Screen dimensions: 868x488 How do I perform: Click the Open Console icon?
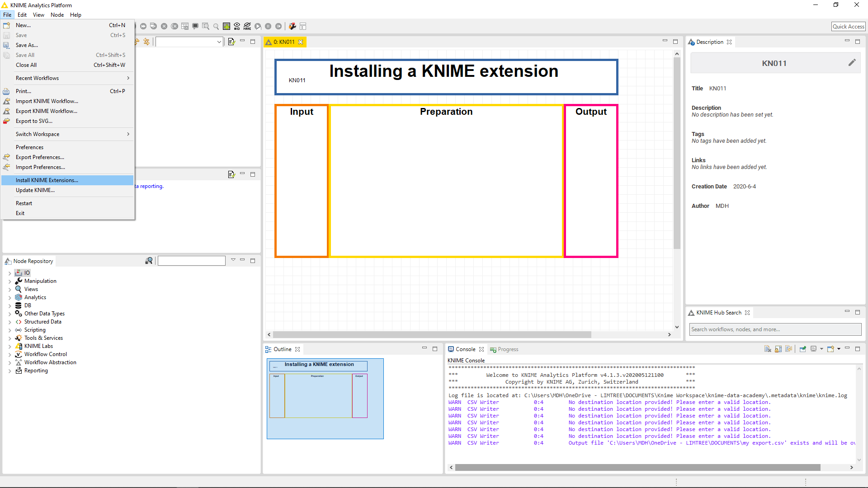click(x=830, y=349)
